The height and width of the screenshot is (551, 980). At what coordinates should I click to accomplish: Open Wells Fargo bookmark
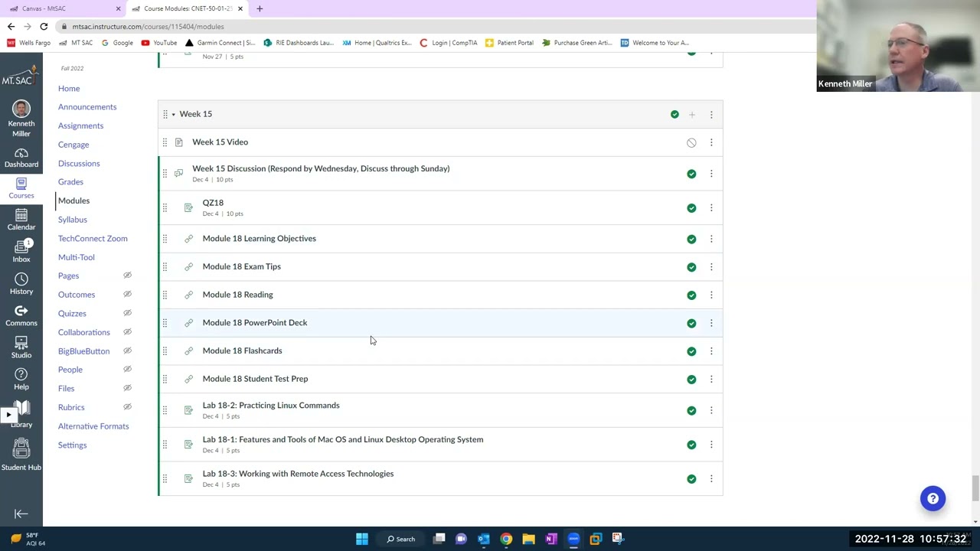pyautogui.click(x=29, y=43)
